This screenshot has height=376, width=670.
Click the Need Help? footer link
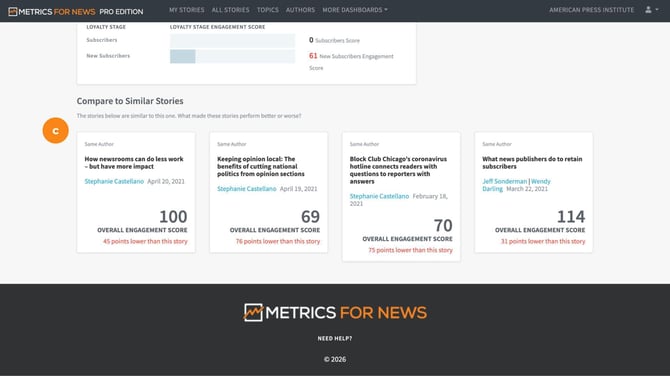click(x=335, y=338)
